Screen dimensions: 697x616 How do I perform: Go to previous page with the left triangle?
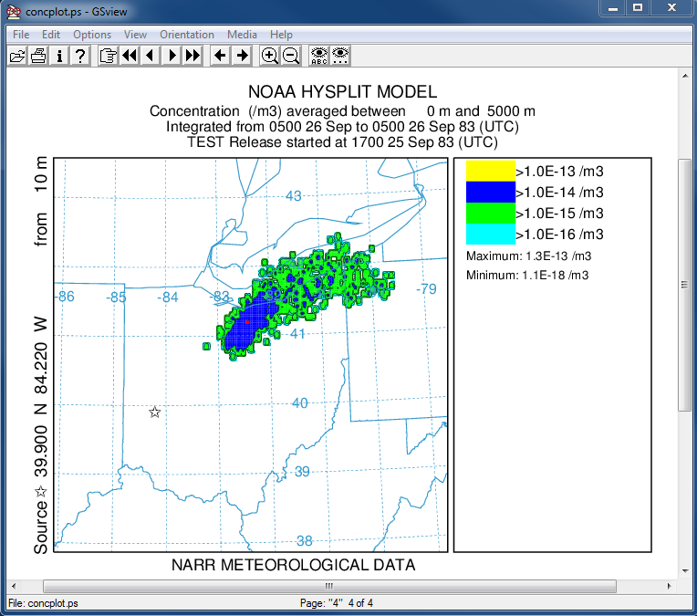point(150,56)
